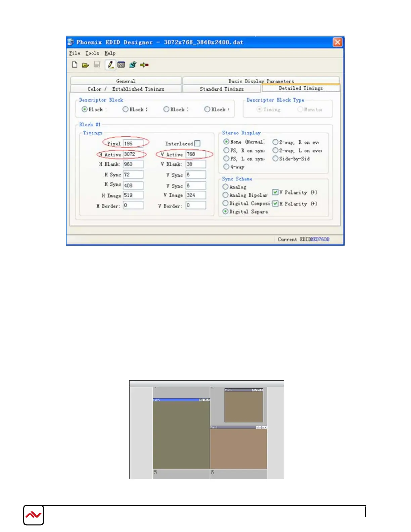Click the yellow arrow toolbar icon
411x532 pixels.
click(x=144, y=65)
